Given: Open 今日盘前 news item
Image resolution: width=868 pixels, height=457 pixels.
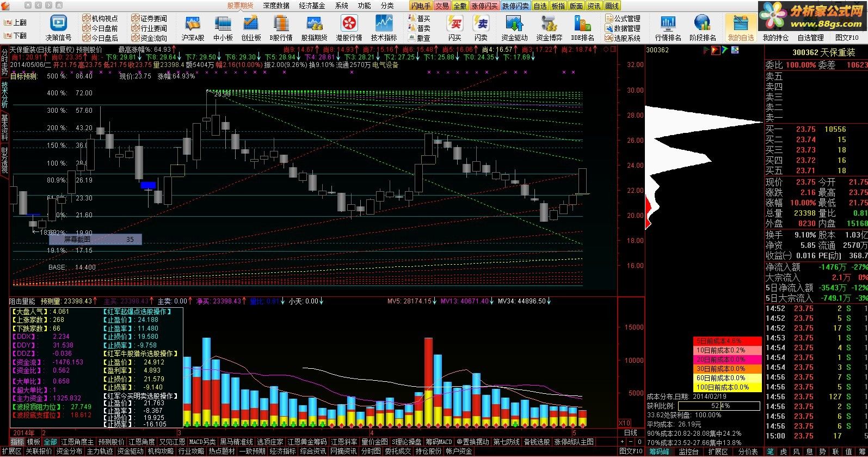Looking at the screenshot, I should click(x=100, y=28).
